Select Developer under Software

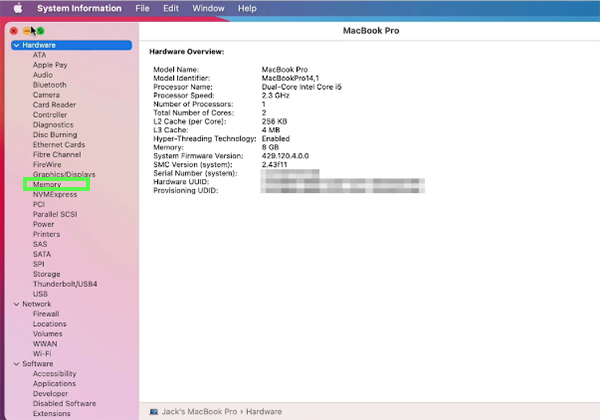click(x=51, y=394)
